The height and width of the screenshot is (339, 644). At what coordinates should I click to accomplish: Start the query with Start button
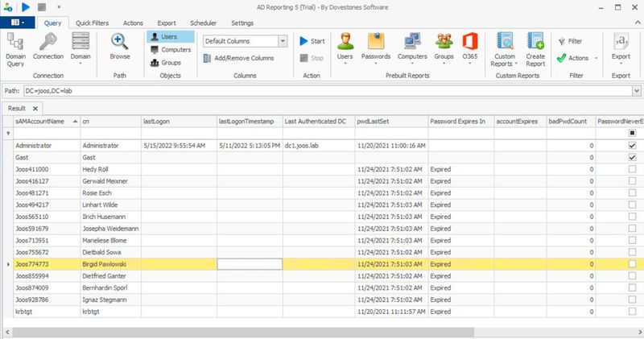312,41
